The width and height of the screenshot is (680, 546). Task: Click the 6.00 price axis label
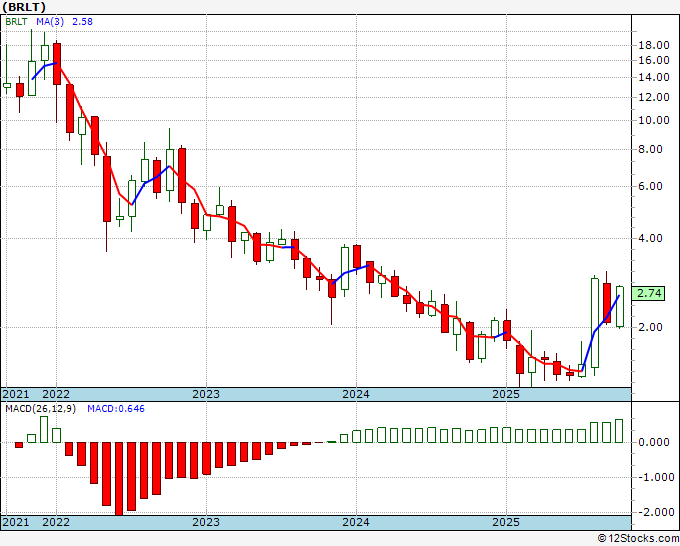651,186
